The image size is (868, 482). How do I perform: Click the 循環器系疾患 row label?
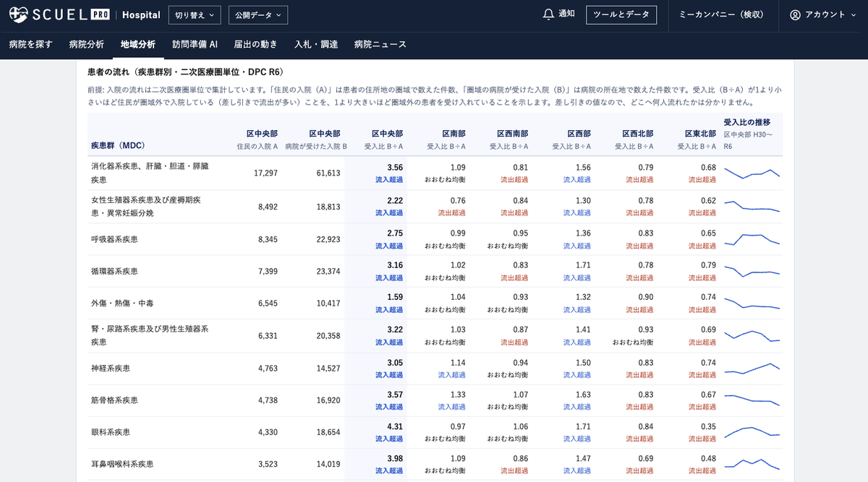pos(114,272)
